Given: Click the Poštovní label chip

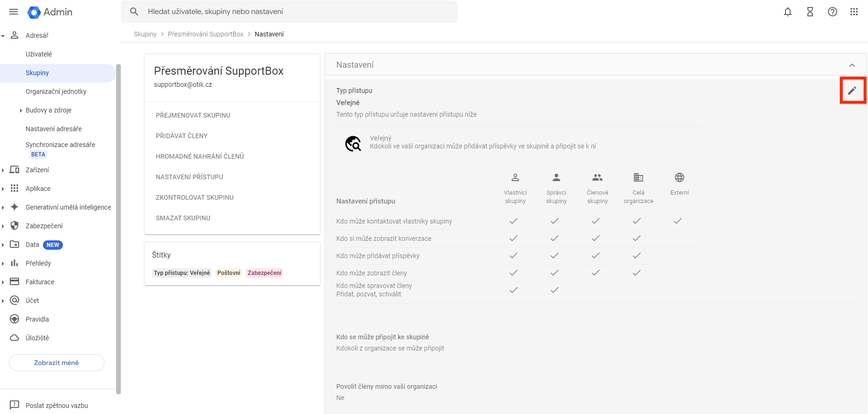Looking at the screenshot, I should [229, 273].
